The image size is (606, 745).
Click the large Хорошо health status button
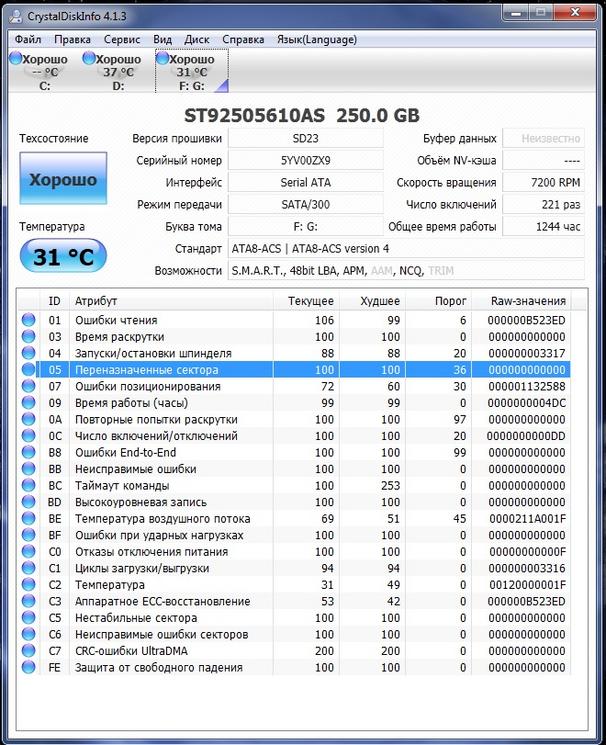pyautogui.click(x=63, y=179)
